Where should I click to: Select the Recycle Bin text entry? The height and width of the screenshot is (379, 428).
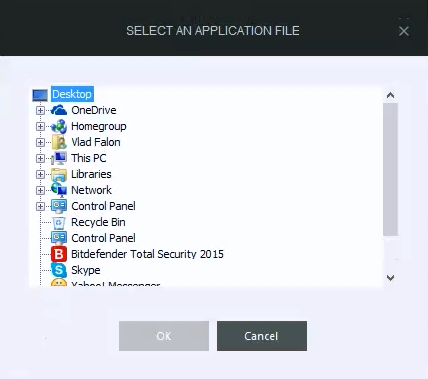(x=98, y=222)
